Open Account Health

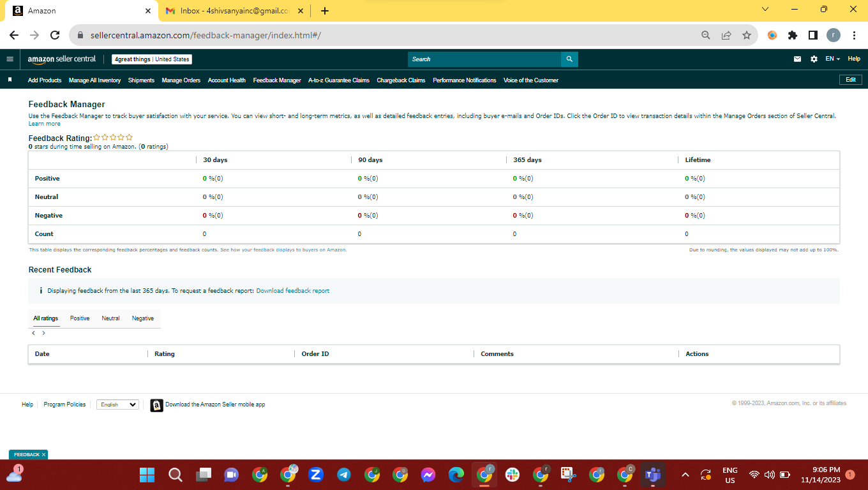pyautogui.click(x=227, y=80)
